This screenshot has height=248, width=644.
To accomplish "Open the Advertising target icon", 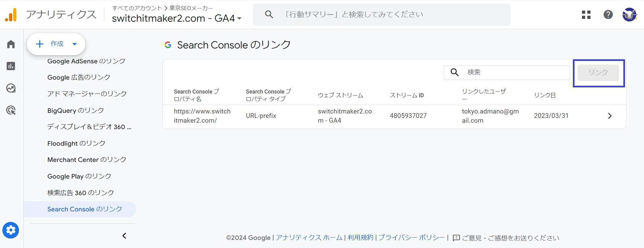I will [11, 110].
